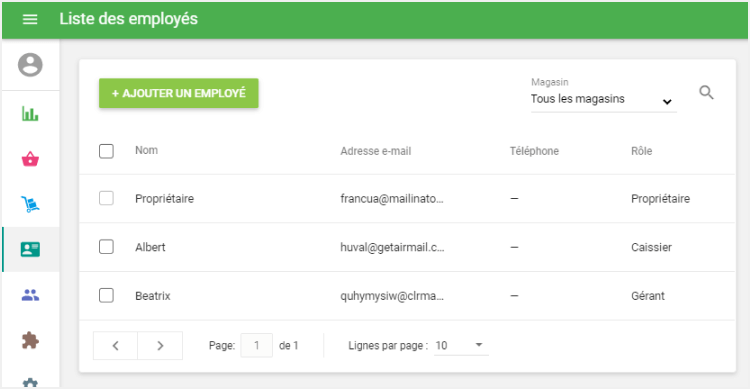Open the hamburger navigation menu

[30, 19]
